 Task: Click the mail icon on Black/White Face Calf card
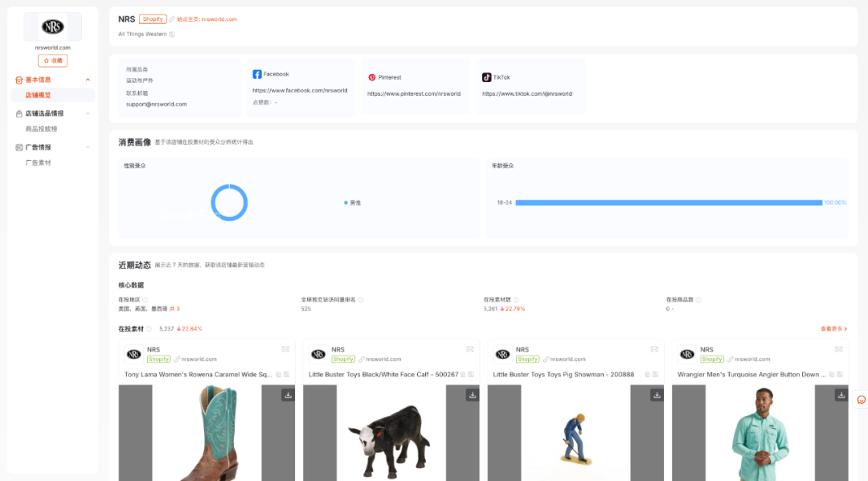pos(470,350)
